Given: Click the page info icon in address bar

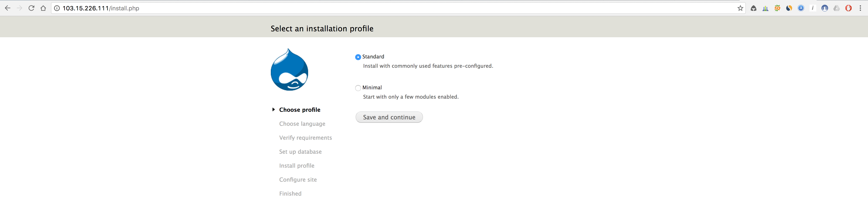Looking at the screenshot, I should pos(57,8).
